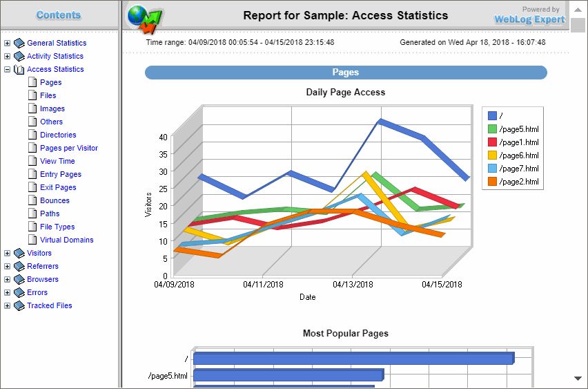Viewport: 588px width, 389px height.
Task: Click the red /page1.html legend swatch
Action: tap(492, 142)
